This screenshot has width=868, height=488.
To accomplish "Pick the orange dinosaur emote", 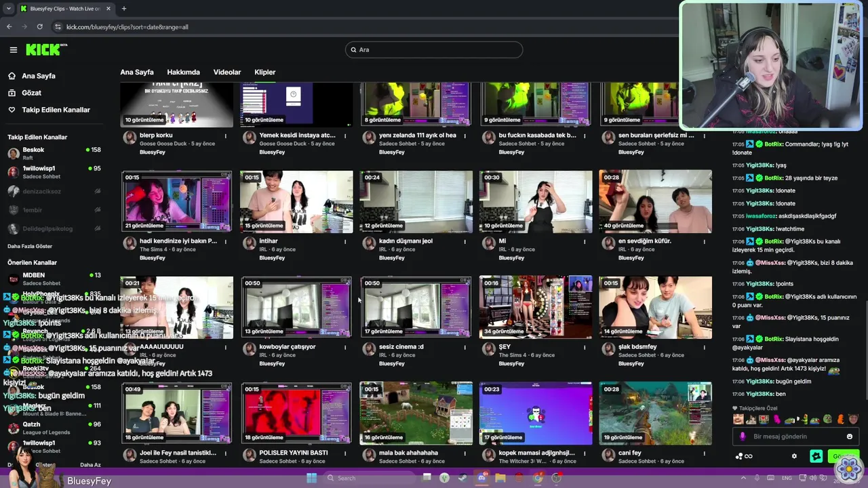I will coord(841,419).
